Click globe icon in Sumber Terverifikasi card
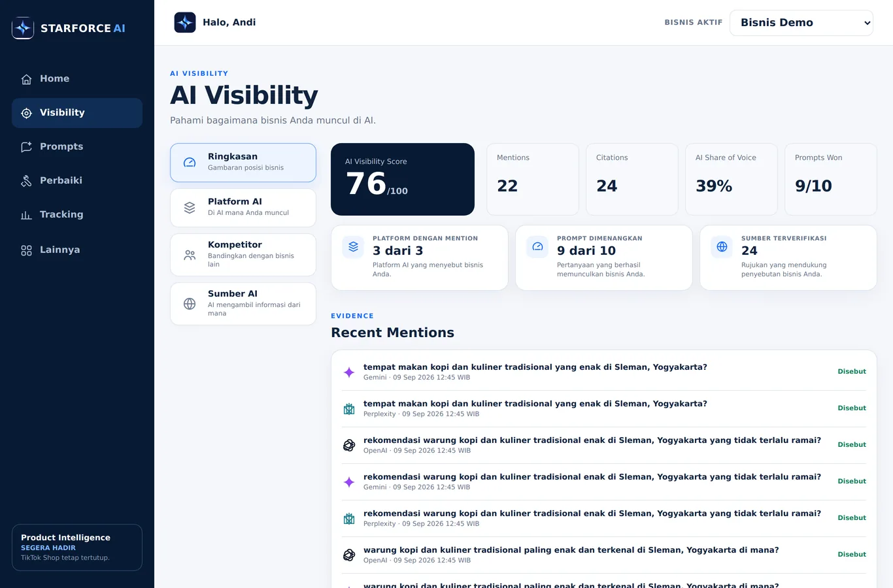This screenshot has width=893, height=588. 722,247
